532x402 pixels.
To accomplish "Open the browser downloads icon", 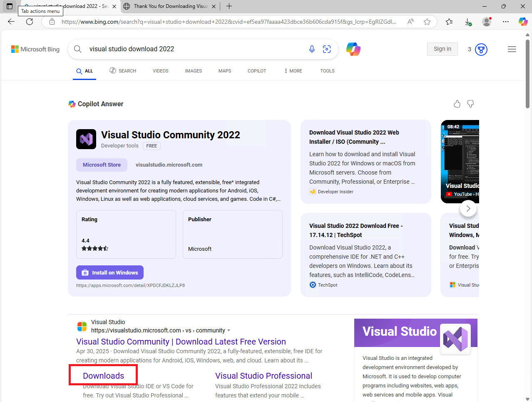I will point(468,22).
